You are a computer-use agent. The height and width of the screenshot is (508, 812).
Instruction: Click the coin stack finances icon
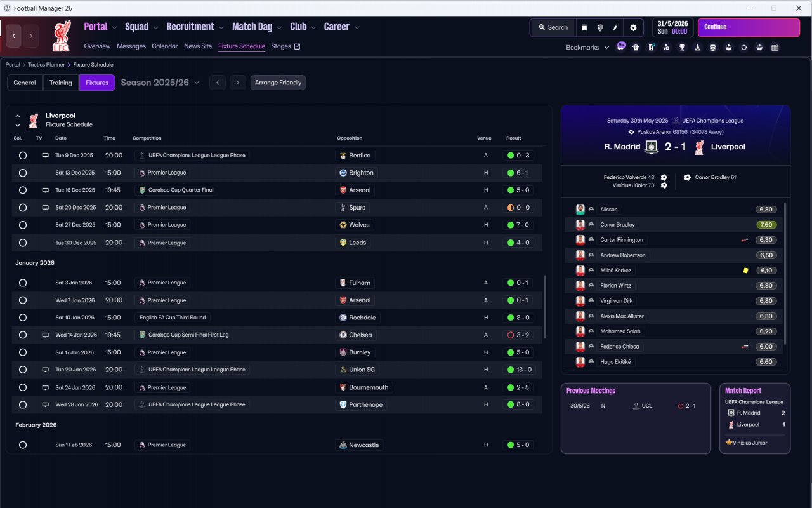point(713,47)
